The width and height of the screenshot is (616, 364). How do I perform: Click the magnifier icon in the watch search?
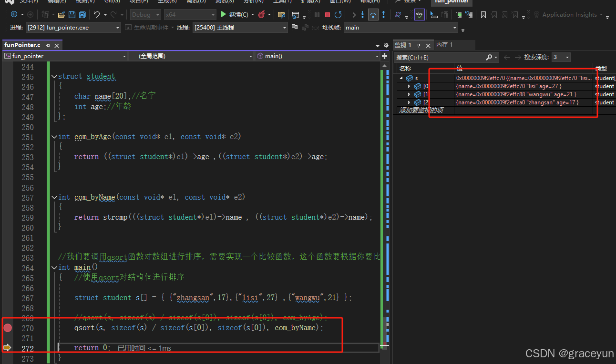[x=489, y=57]
